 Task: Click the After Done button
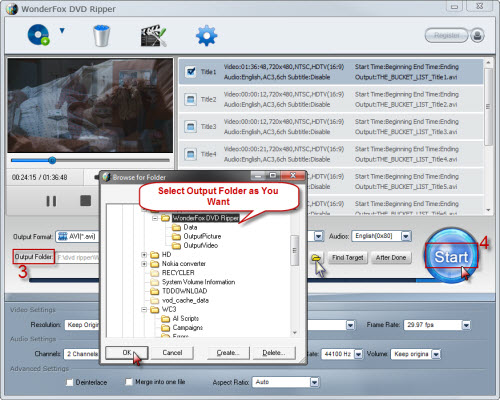click(x=391, y=258)
